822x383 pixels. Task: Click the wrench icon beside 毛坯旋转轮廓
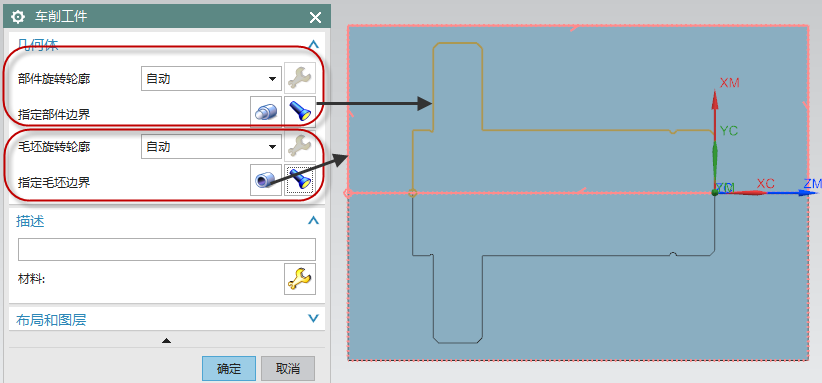pos(300,147)
